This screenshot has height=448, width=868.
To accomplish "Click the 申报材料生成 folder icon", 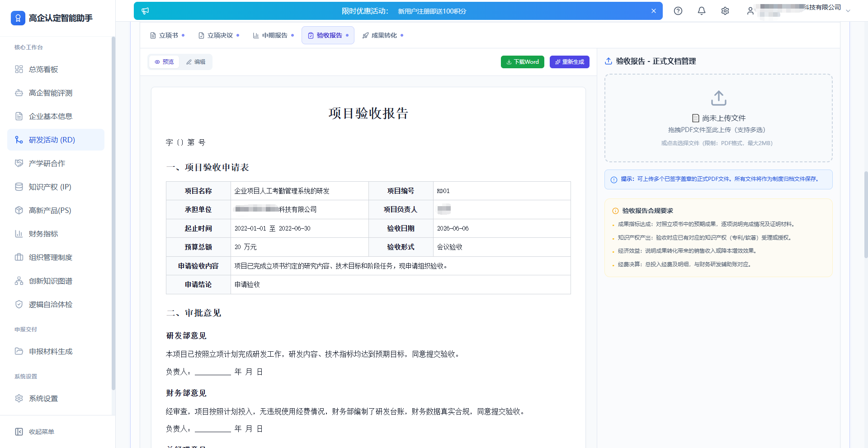I will [x=19, y=351].
